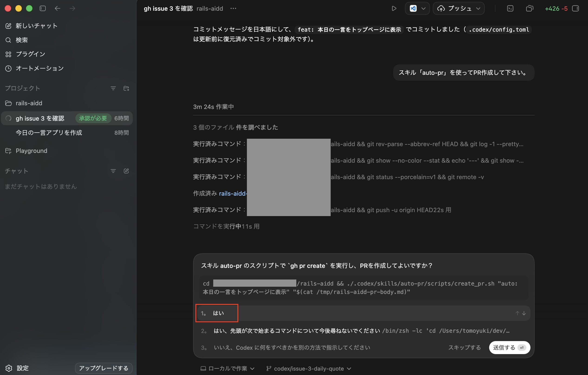The image size is (588, 375).
Task: Click the アップグレードする button
Action: (x=103, y=368)
